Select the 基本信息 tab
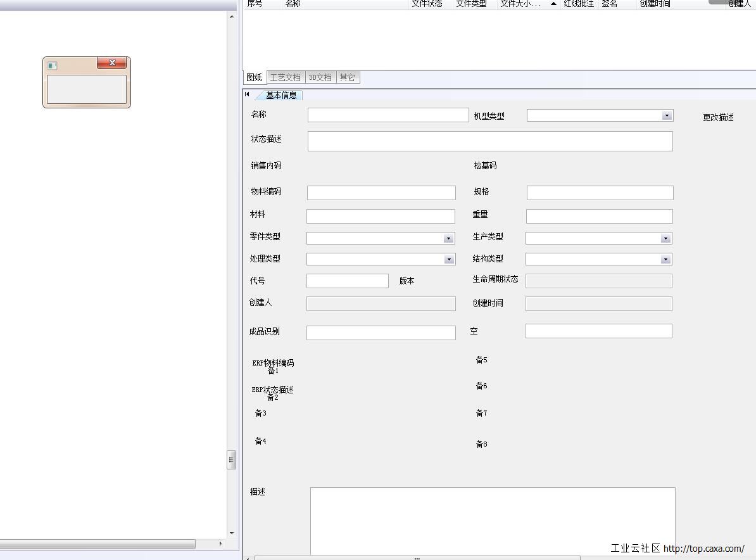Screen dimensions: 756x560 click(x=281, y=95)
